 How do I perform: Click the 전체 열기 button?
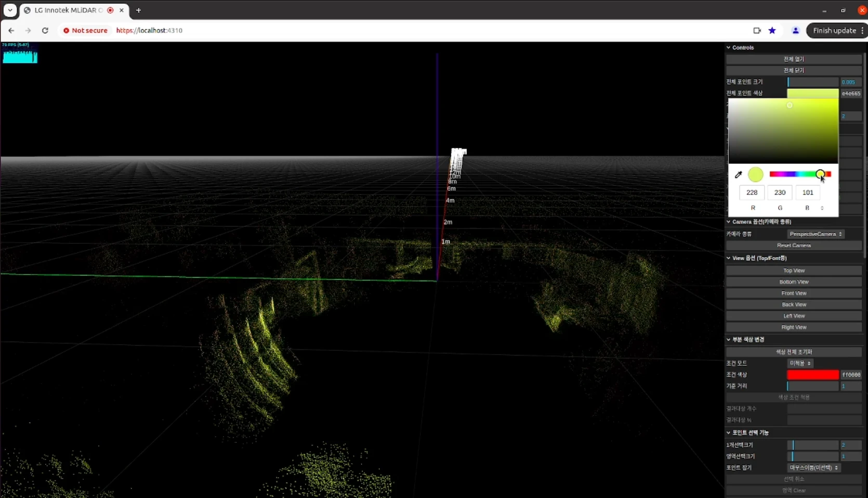click(794, 59)
